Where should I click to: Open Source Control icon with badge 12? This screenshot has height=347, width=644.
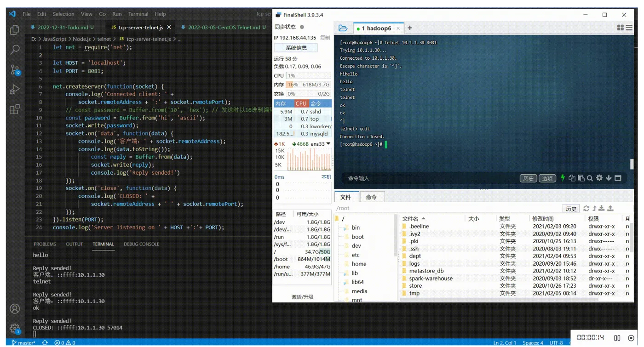coord(15,69)
